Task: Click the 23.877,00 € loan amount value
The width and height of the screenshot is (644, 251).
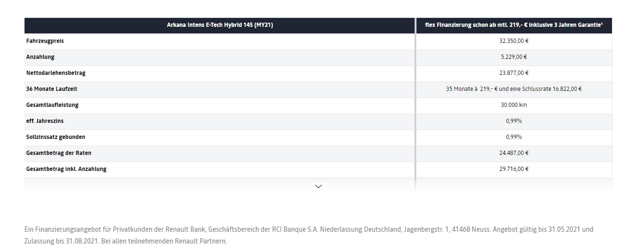Action: click(x=514, y=73)
